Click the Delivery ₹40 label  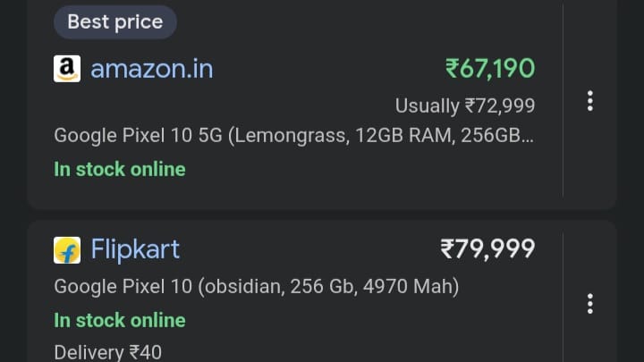click(x=108, y=352)
